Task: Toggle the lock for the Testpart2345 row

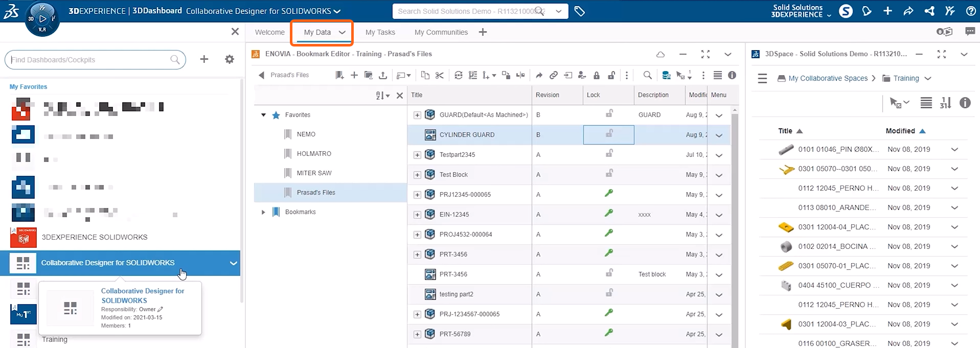Action: [609, 154]
